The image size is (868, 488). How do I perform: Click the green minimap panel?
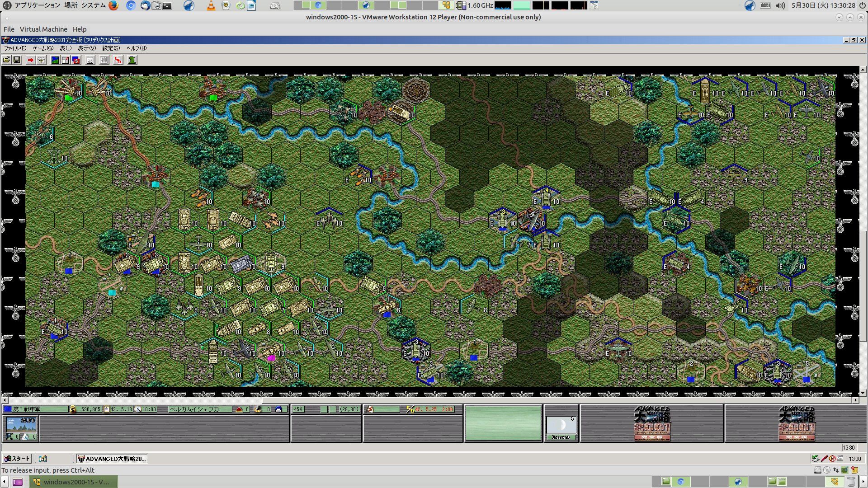tap(503, 423)
